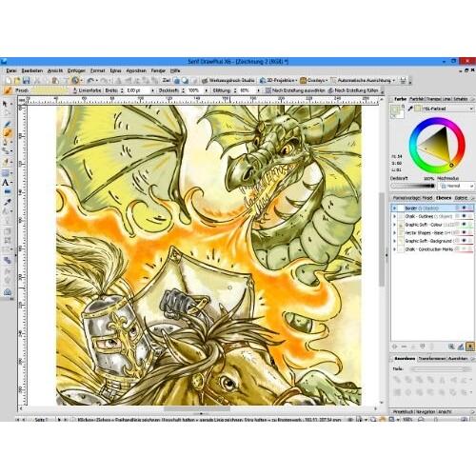Toggle visibility of the Graphic Soft - Colour layer
Image resolution: width=476 pixels, height=476 pixels.
point(464,225)
